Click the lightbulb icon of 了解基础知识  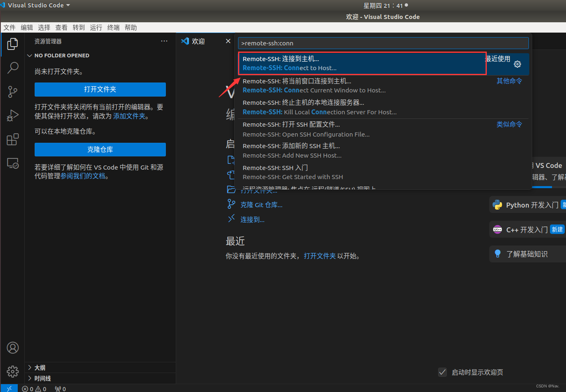pos(498,254)
